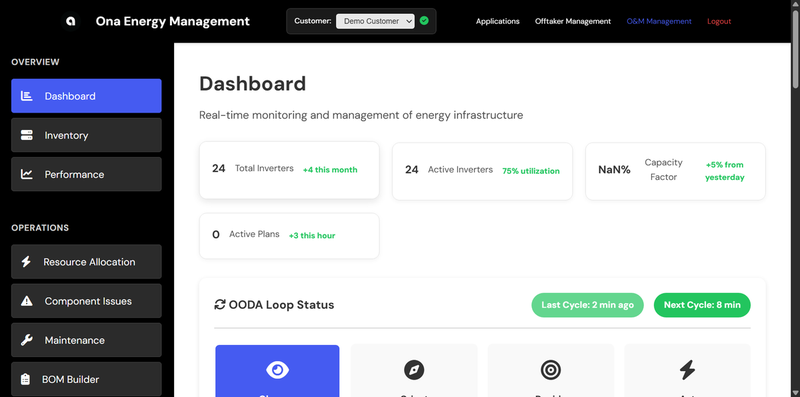This screenshot has width=800, height=397.
Task: Open O&M Management in top navigation
Action: point(659,21)
